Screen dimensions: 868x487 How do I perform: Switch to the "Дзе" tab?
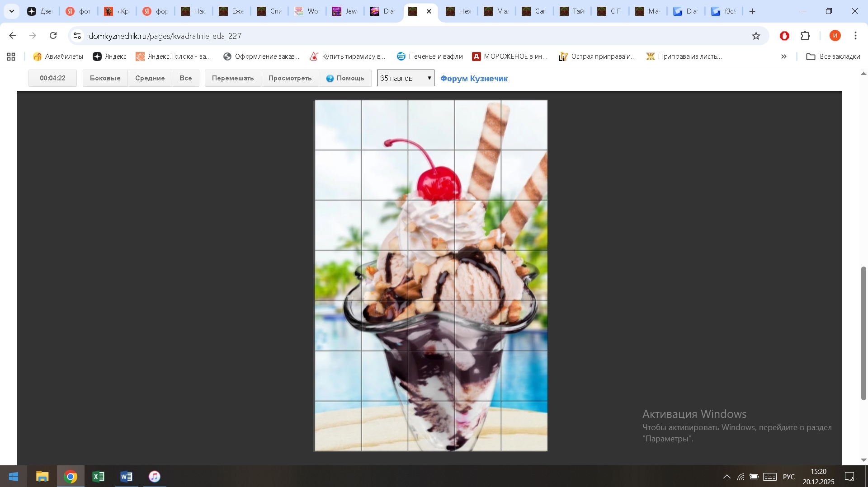point(40,11)
